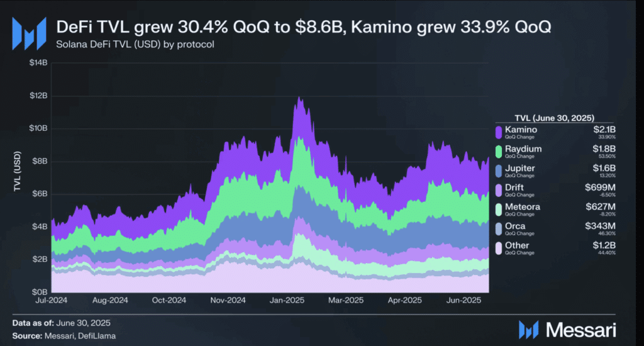Select the Raydium legend label
This screenshot has width=644, height=346.
click(x=523, y=149)
